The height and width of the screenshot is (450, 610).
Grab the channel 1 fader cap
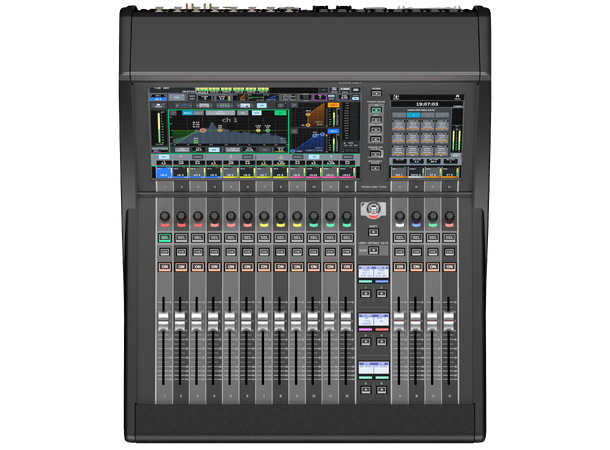point(163,321)
